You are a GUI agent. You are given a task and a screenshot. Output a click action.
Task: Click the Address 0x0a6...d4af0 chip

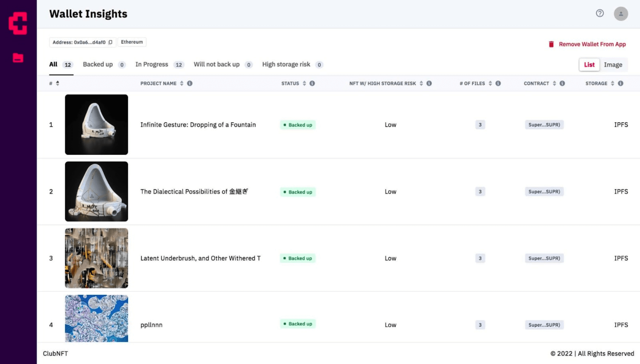pyautogui.click(x=82, y=42)
